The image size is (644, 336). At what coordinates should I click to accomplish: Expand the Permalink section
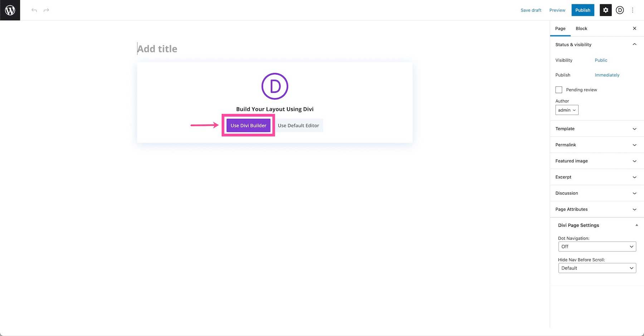[x=596, y=145]
